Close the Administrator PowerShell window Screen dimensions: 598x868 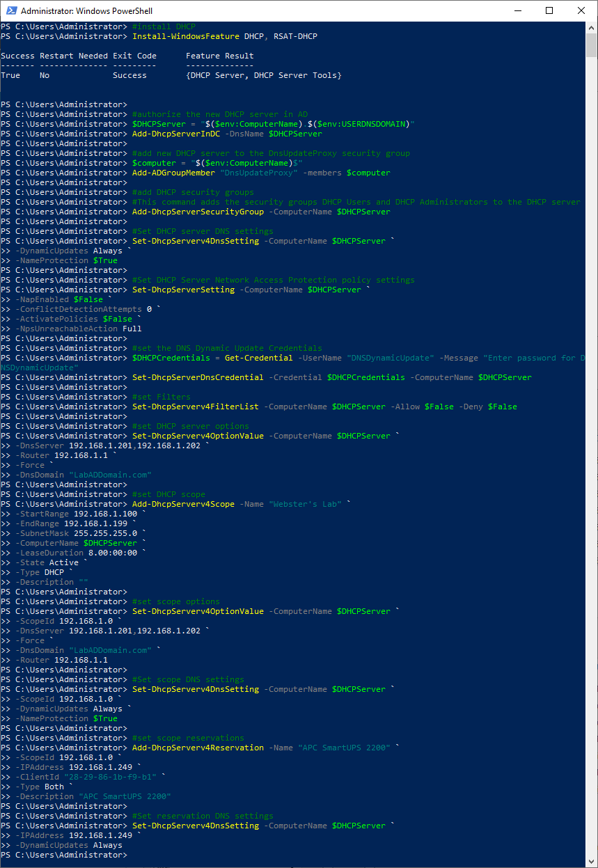(x=581, y=11)
